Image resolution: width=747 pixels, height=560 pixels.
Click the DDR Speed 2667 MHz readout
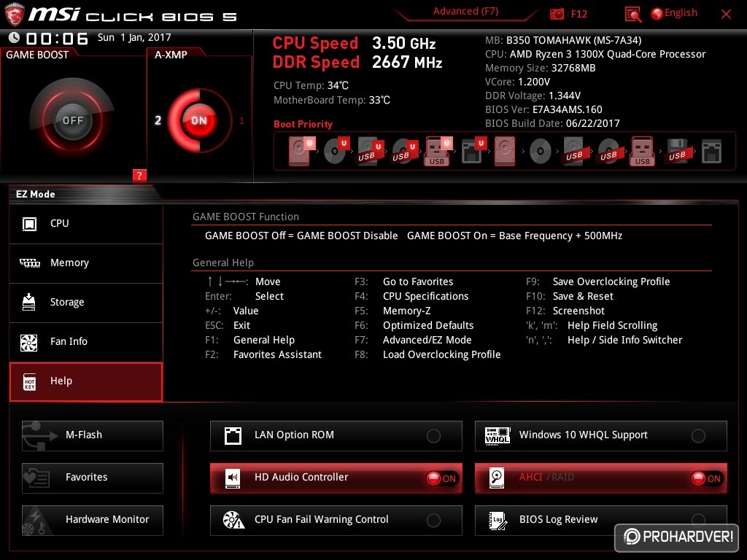pos(357,63)
